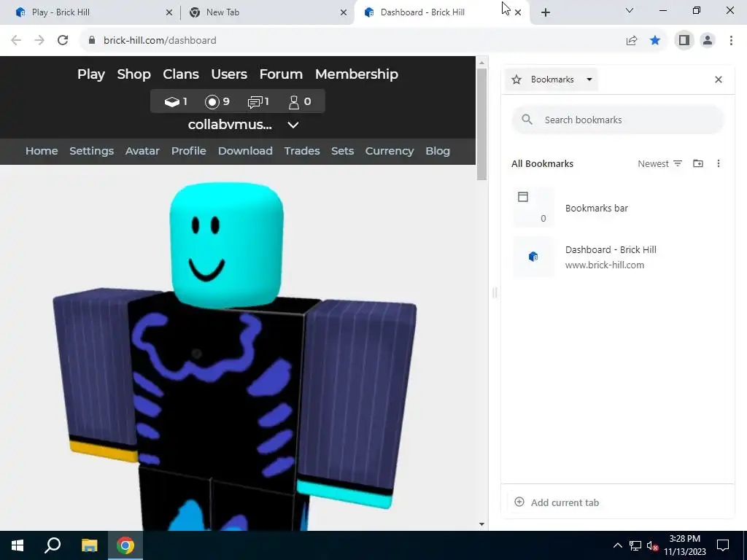Image resolution: width=747 pixels, height=560 pixels.
Task: Open the Bookmarks bar folder
Action: (x=618, y=208)
